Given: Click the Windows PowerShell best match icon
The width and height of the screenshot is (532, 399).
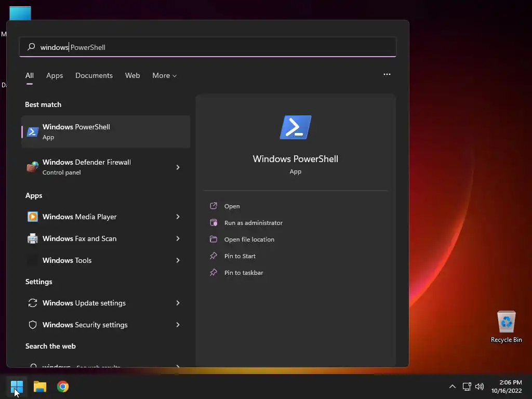Looking at the screenshot, I should coord(33,131).
